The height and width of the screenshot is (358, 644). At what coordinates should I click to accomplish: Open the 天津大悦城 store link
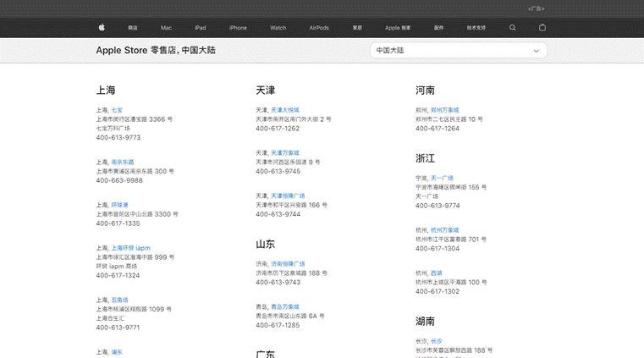click(285, 110)
